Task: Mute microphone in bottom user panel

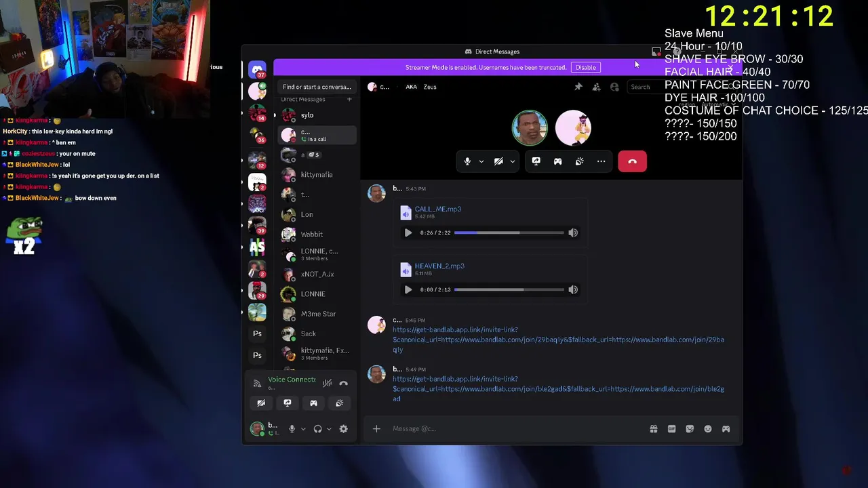Action: (x=292, y=428)
